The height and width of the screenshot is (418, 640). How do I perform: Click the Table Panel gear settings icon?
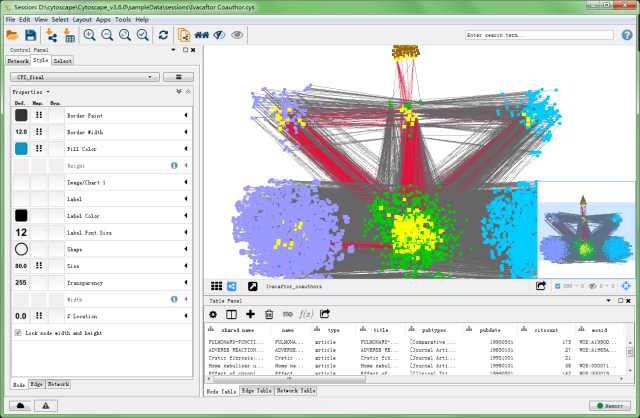(x=214, y=314)
